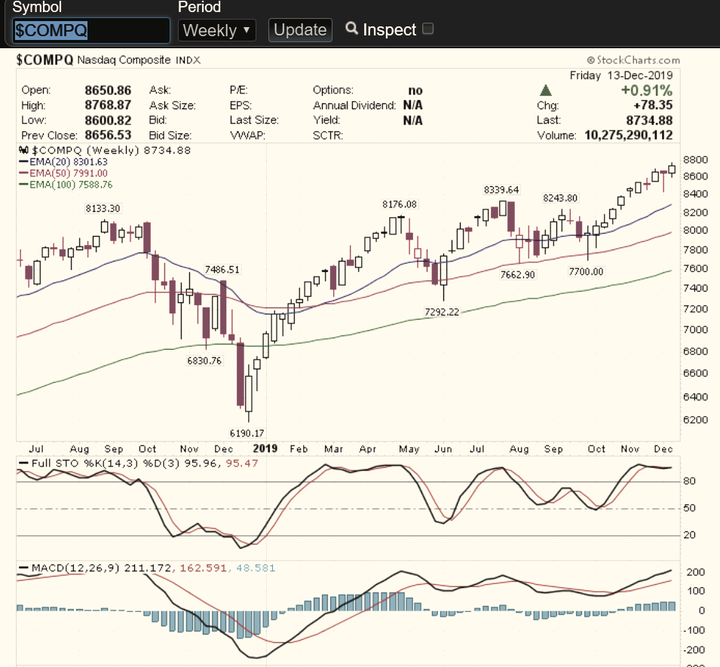
Task: Enable the Inspect checkbox
Action: (428, 29)
